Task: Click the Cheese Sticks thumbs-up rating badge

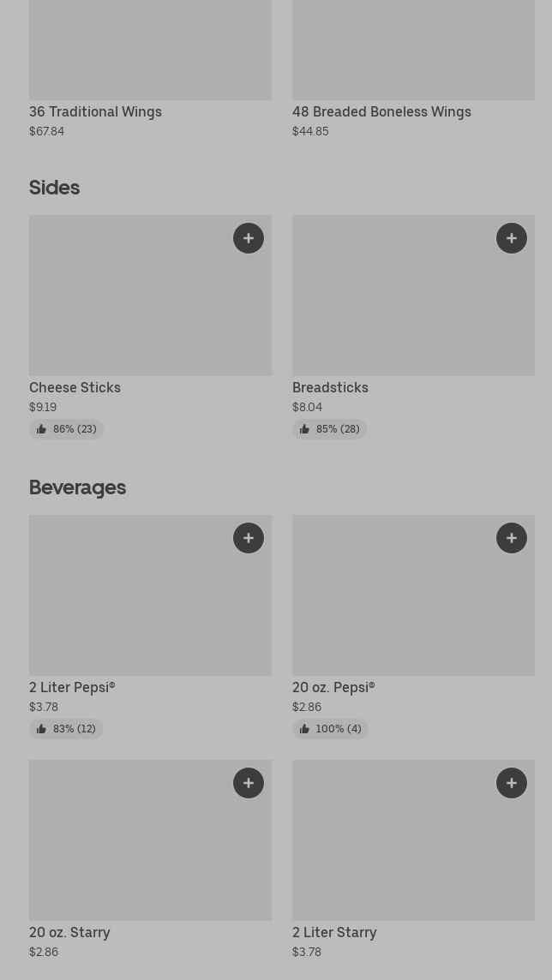Action: tap(66, 429)
